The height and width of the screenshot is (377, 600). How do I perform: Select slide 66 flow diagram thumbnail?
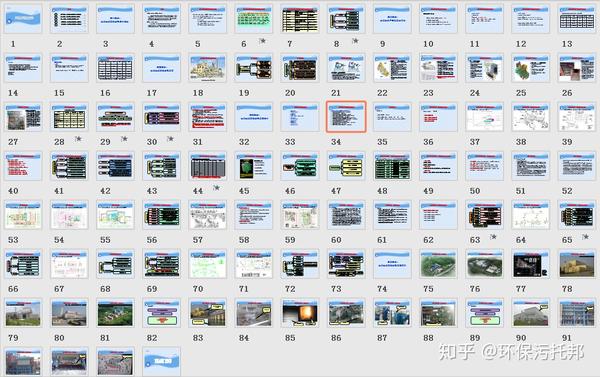click(23, 264)
